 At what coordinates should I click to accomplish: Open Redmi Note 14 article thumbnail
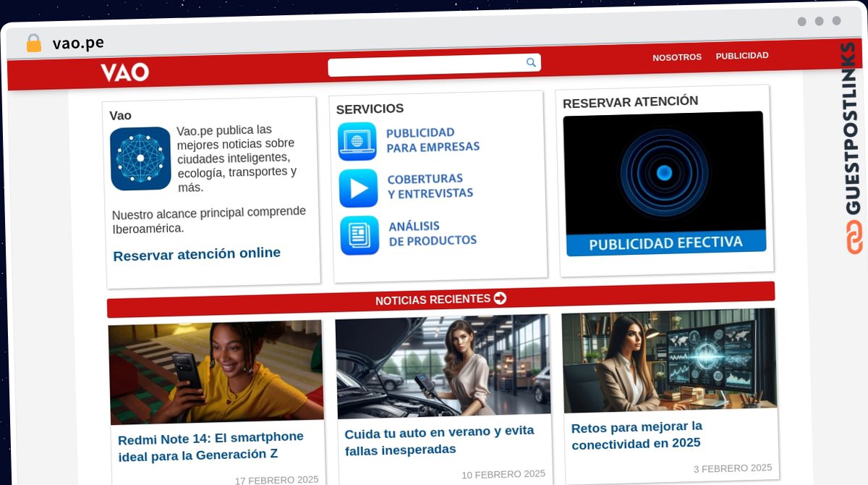pyautogui.click(x=216, y=372)
